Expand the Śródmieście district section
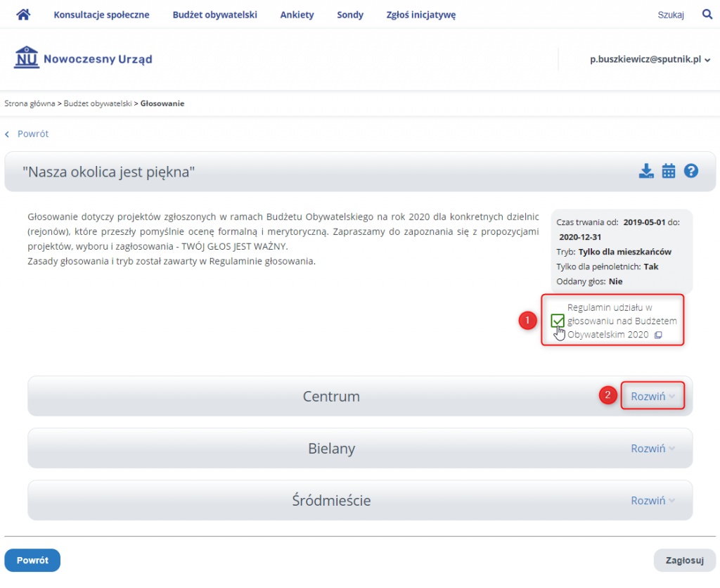 coord(652,500)
